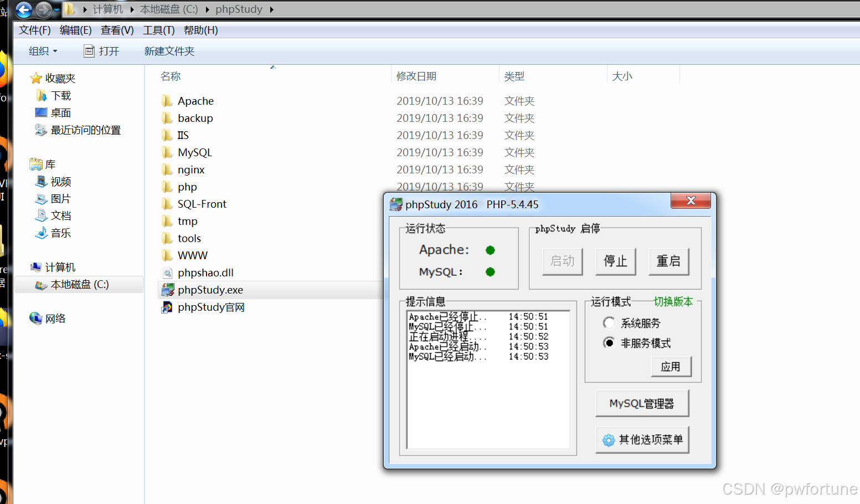Select the backup folder icon
This screenshot has width=860, height=504.
(x=167, y=118)
